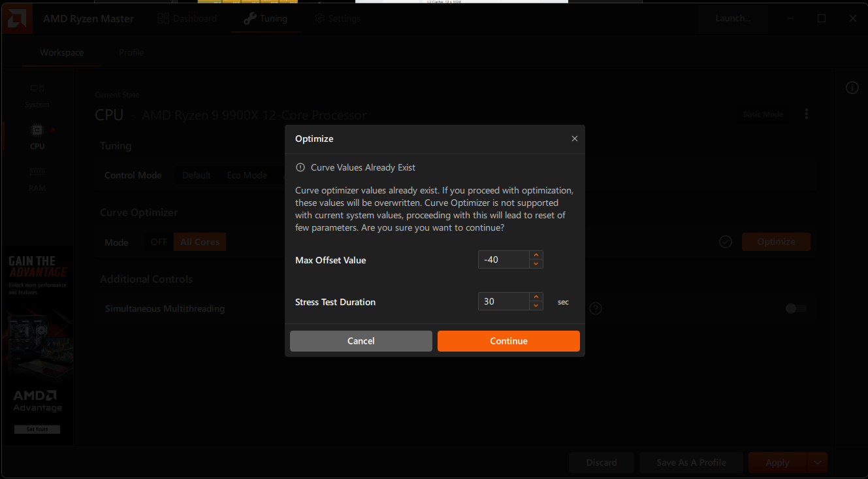Screen dimensions: 868x479
Task: Click the Additional Controls heading
Action: tap(146, 279)
